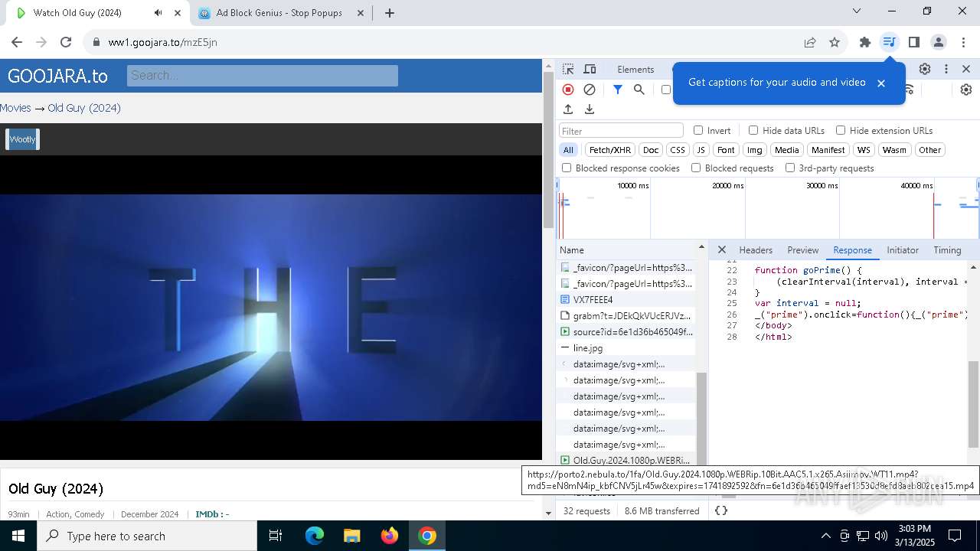Switch to the Elements tab

pyautogui.click(x=635, y=69)
